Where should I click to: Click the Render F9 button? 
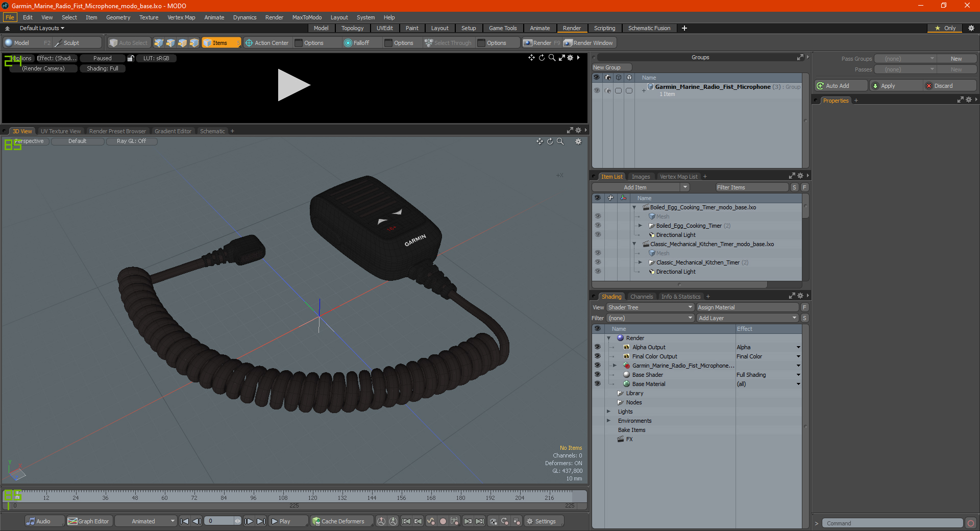[542, 43]
